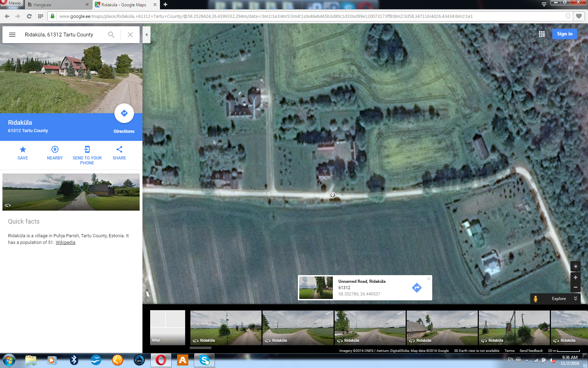
Task: Switch to the Hange.ee tab
Action: click(58, 5)
